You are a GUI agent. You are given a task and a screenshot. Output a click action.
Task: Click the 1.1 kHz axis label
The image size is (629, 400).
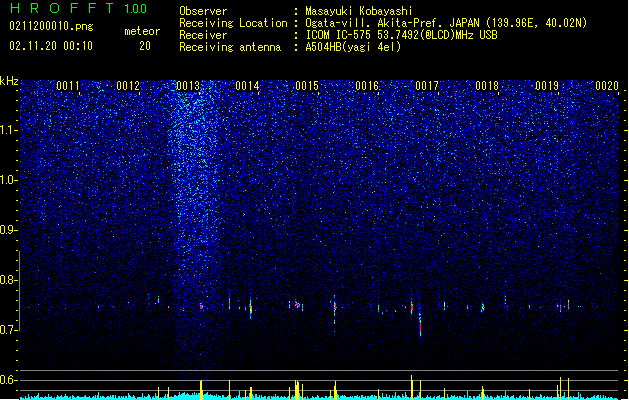click(x=9, y=130)
